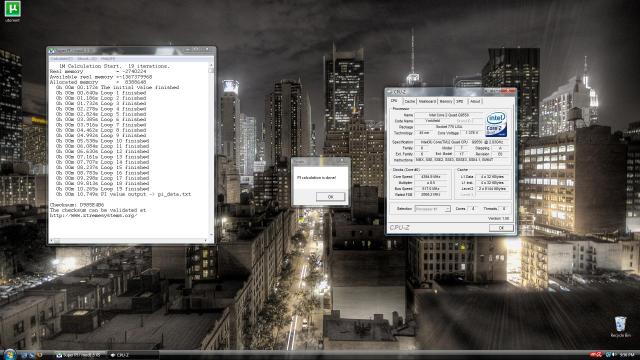Image resolution: width=640 pixels, height=360 pixels.
Task: Open the Calculate menu in Super PI
Action: click(x=61, y=59)
